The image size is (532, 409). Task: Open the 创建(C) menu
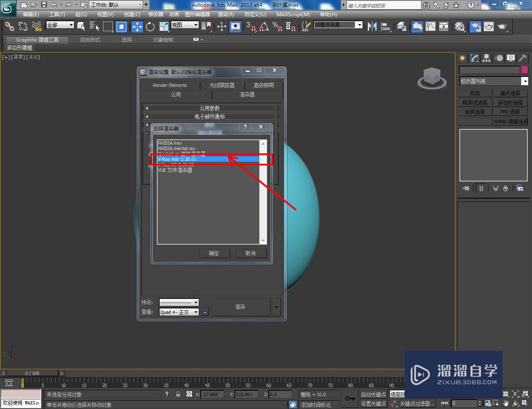(x=132, y=14)
